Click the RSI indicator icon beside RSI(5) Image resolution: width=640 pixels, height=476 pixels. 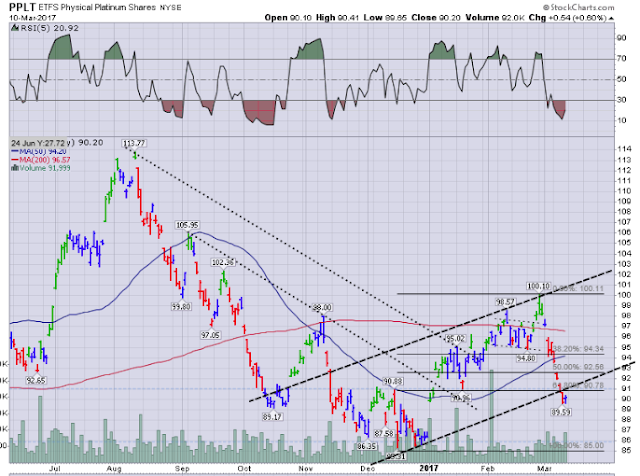(x=14, y=28)
